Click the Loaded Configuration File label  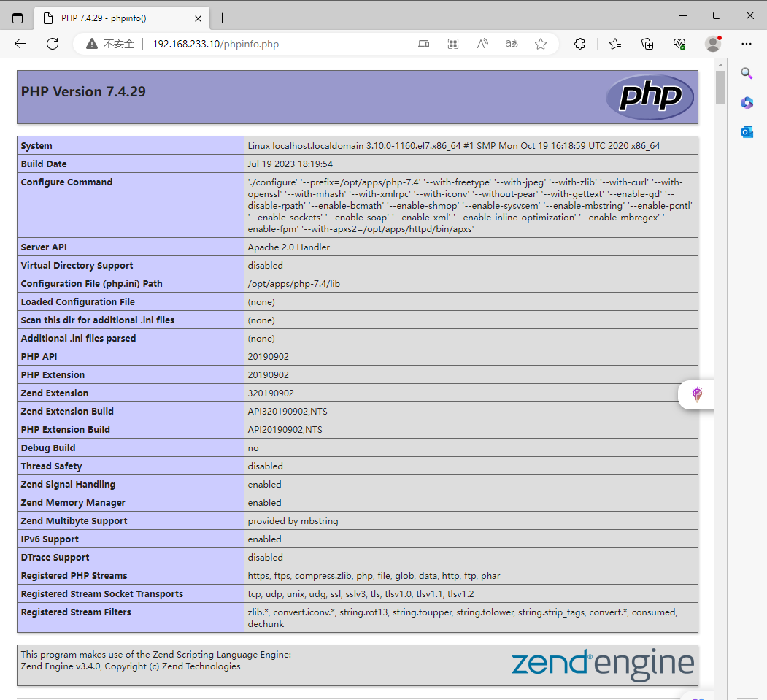(x=78, y=301)
